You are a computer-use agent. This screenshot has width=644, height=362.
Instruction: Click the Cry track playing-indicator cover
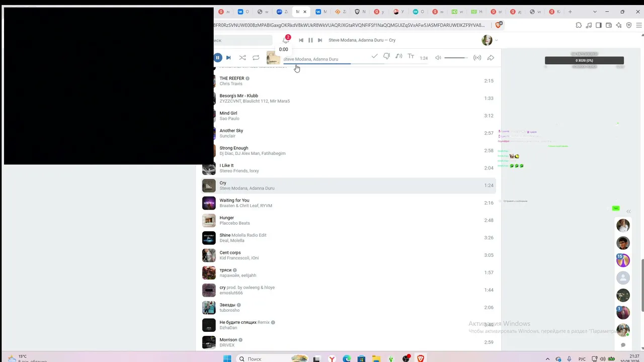point(209,186)
